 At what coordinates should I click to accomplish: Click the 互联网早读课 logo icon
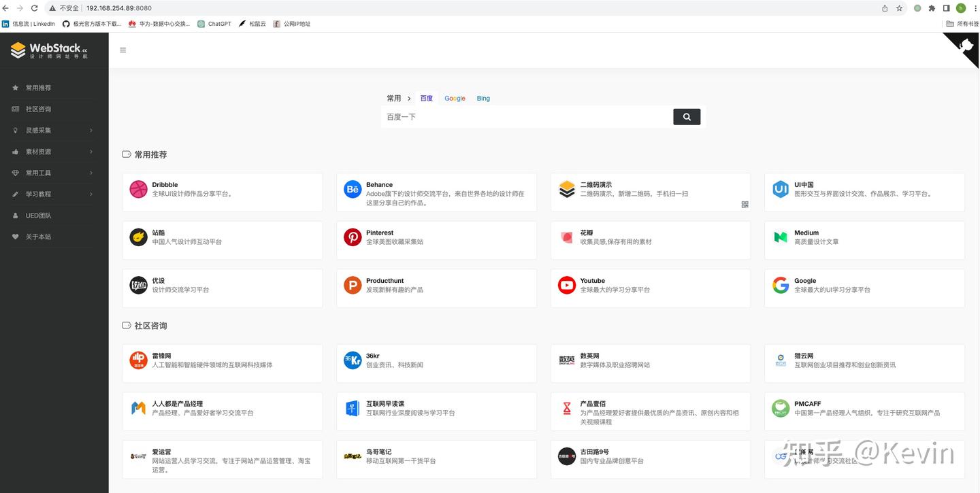click(x=353, y=408)
